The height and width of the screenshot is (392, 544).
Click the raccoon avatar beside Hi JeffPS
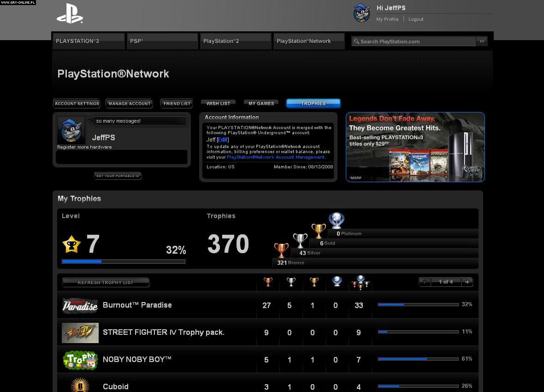(362, 13)
